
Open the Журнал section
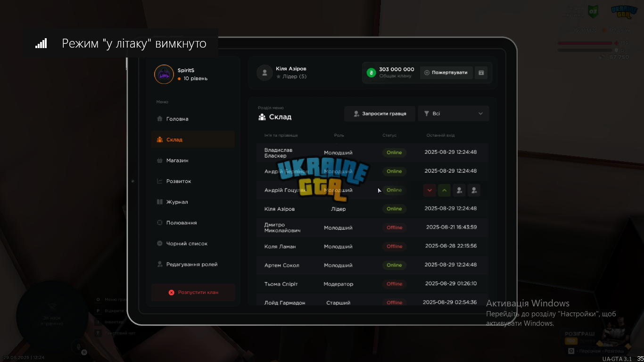tap(193, 202)
